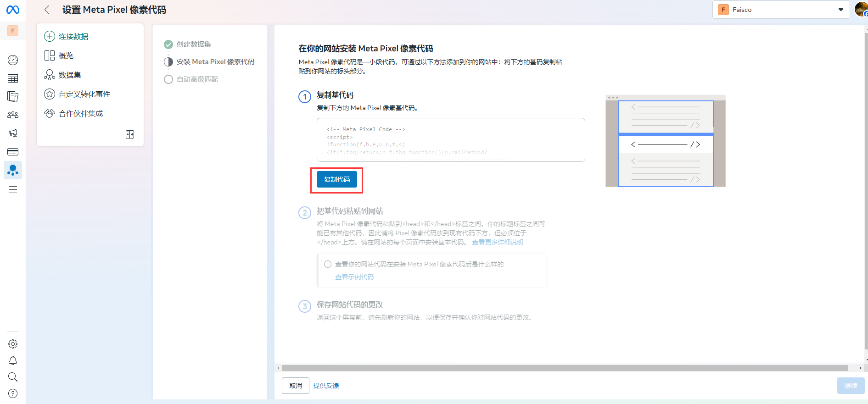Screen dimensions: 868x404
Task: Open the table grid icon in sidebar
Action: [13, 78]
